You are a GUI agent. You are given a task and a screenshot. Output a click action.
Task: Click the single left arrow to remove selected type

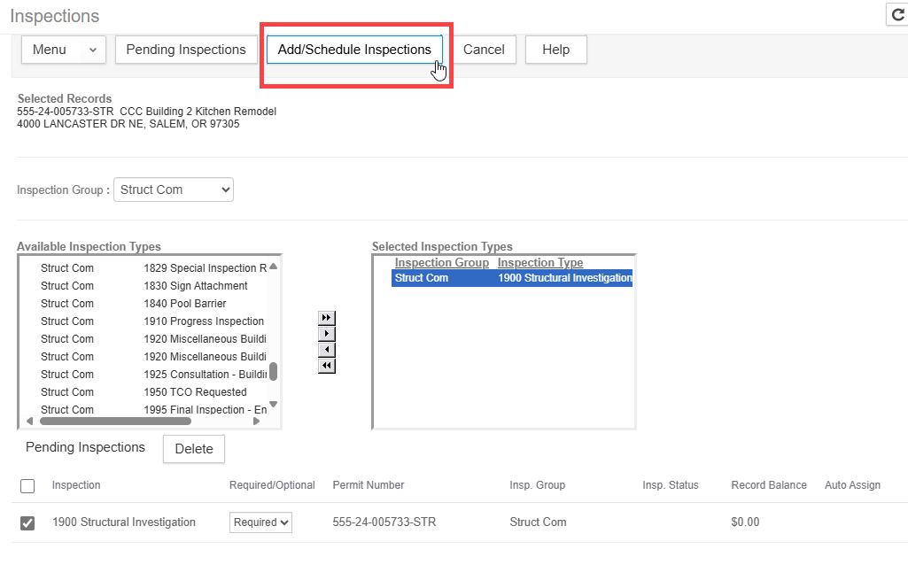pyautogui.click(x=326, y=350)
